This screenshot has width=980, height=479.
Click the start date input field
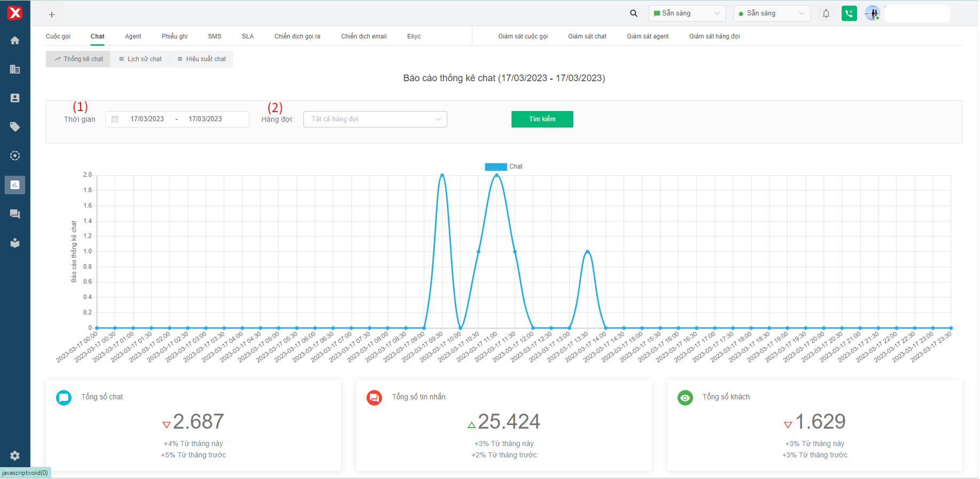[147, 119]
